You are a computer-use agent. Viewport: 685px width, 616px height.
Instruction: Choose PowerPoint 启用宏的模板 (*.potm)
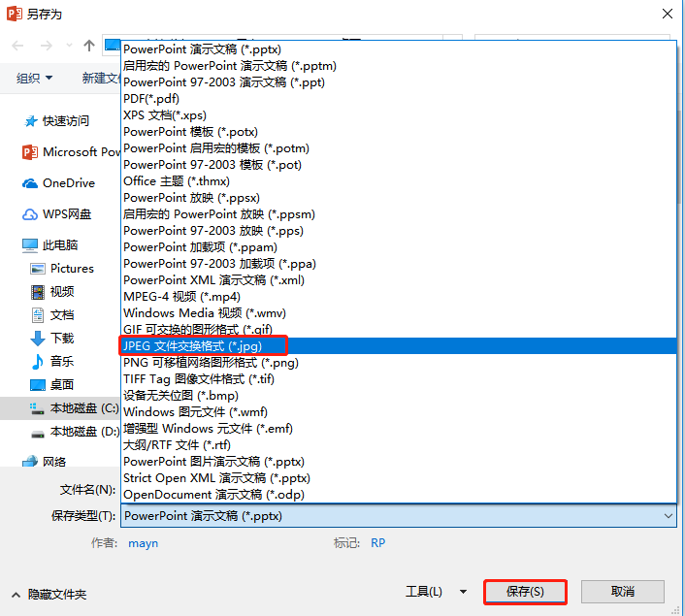tap(399, 148)
